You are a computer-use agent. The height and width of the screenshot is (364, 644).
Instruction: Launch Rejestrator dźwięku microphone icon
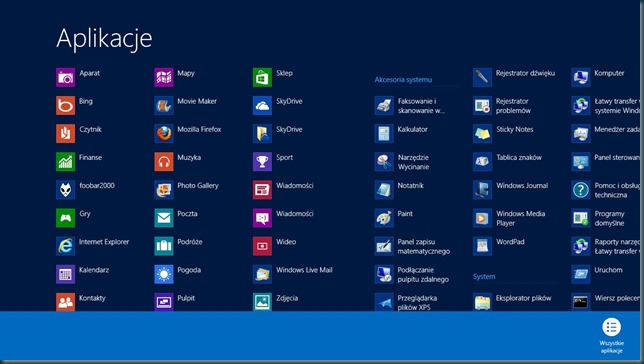tap(482, 77)
